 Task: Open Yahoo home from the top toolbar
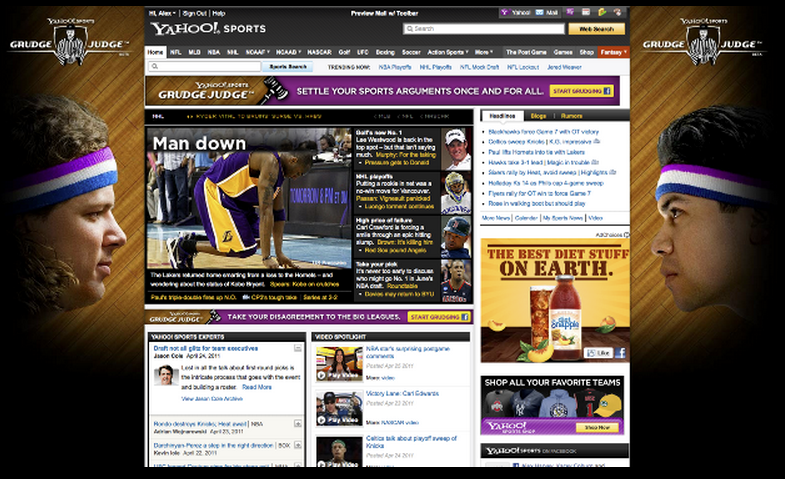click(515, 13)
